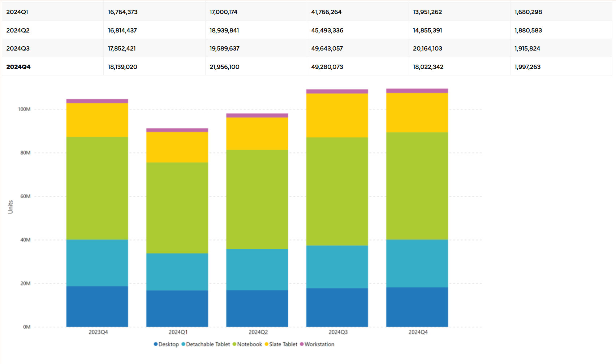Select the 2024Q1 Detachable Tablet bar segment
Image resolution: width=616 pixels, height=364 pixels.
click(x=177, y=272)
